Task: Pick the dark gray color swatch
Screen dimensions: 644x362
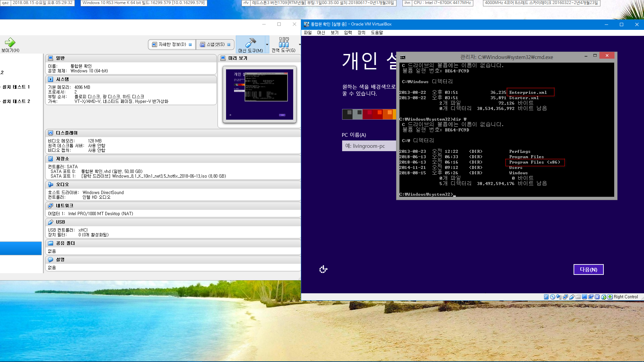Action: point(347,114)
